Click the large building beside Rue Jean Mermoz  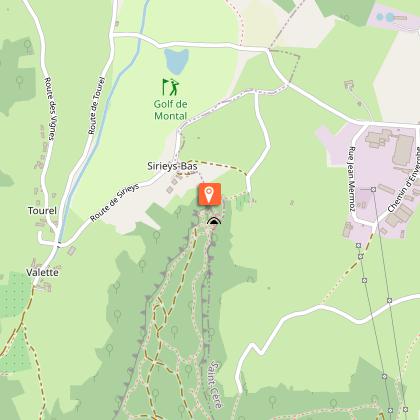pos(403,150)
